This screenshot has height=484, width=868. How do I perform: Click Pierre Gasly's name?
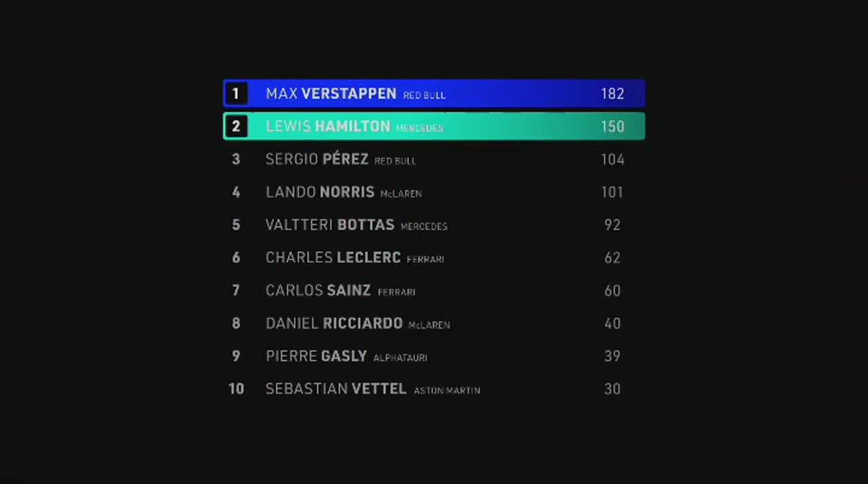coord(316,356)
